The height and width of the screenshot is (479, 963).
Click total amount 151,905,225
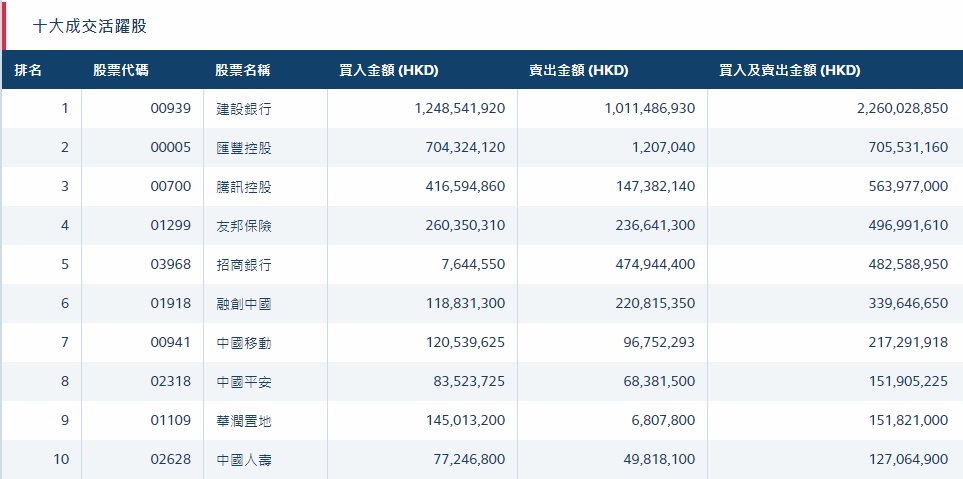[x=908, y=381]
